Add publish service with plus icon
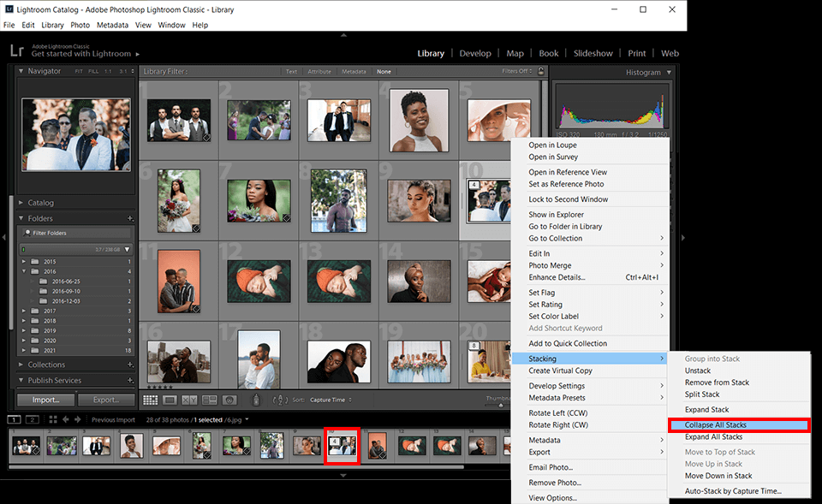 (x=130, y=380)
